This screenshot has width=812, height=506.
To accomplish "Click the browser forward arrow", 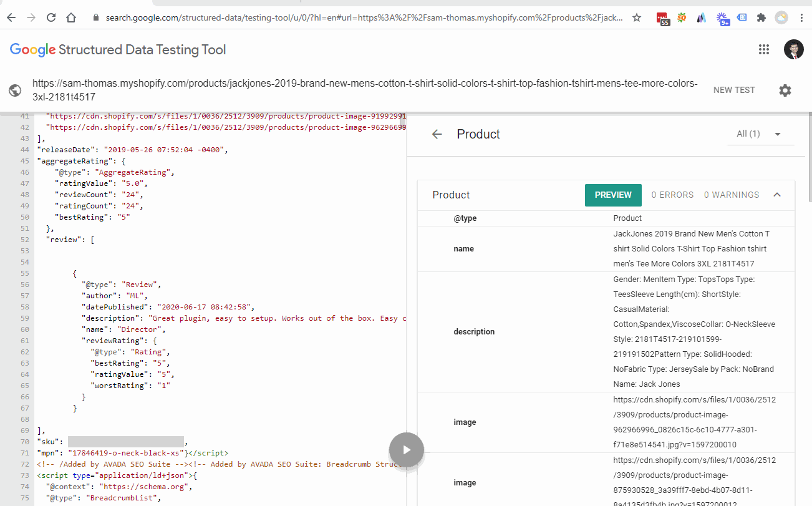I will tap(31, 17).
